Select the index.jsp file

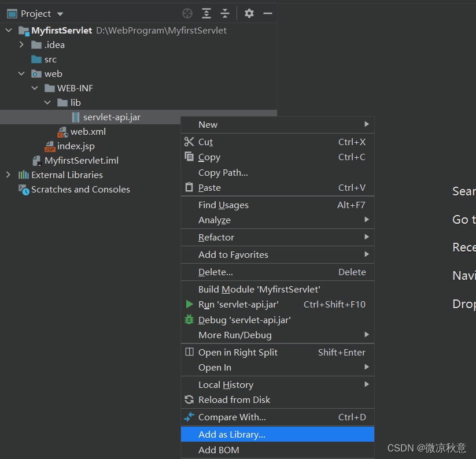(75, 146)
